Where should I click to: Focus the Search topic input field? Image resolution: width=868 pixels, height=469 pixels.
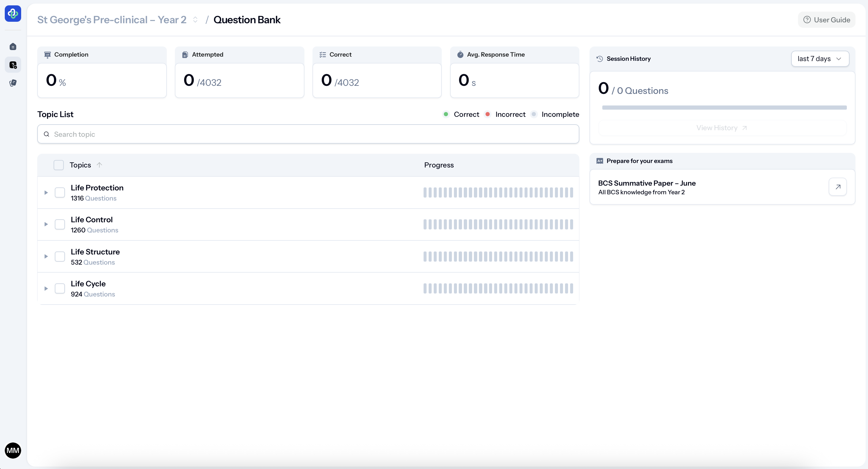pos(308,134)
